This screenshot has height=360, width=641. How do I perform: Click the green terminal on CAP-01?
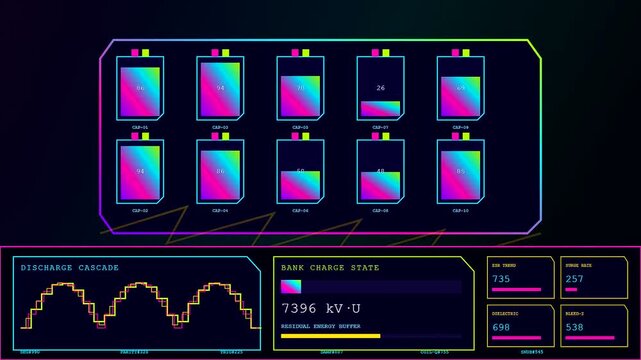[x=146, y=53]
